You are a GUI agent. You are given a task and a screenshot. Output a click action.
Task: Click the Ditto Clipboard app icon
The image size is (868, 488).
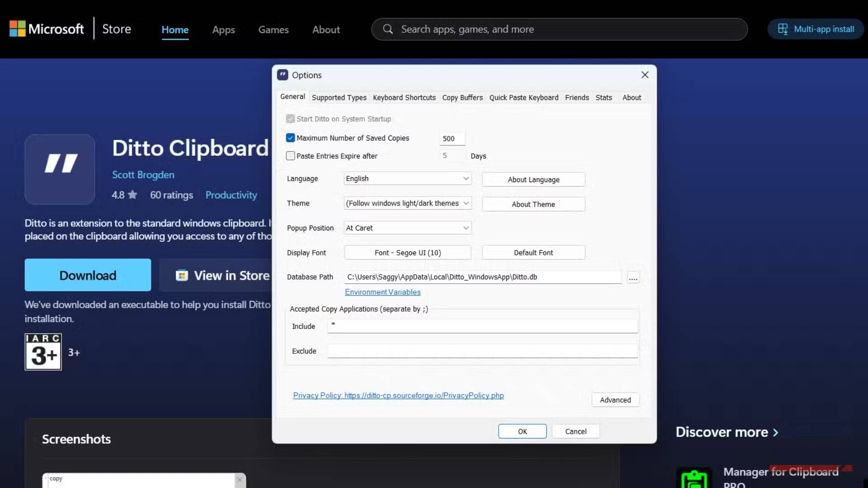tap(60, 169)
